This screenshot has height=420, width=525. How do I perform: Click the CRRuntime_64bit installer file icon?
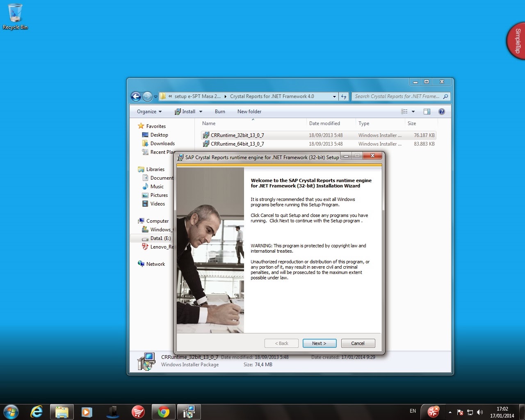click(x=206, y=144)
